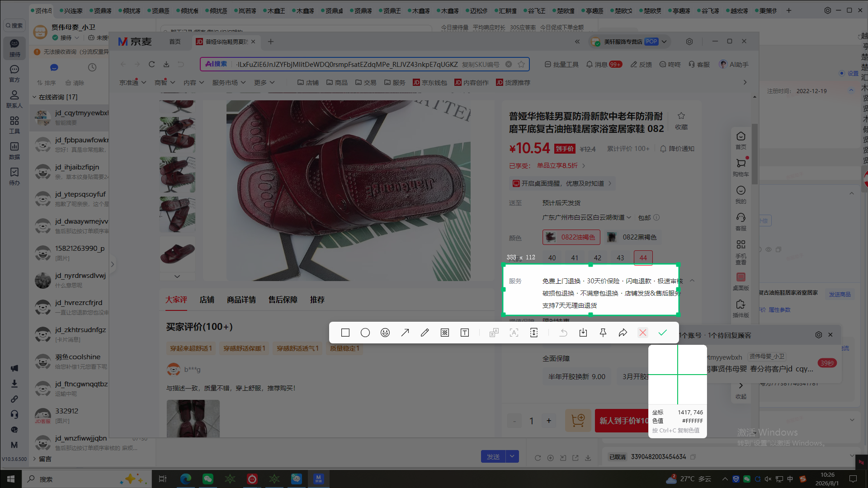Choose shoe size 43
The height and width of the screenshot is (488, 868).
click(620, 258)
